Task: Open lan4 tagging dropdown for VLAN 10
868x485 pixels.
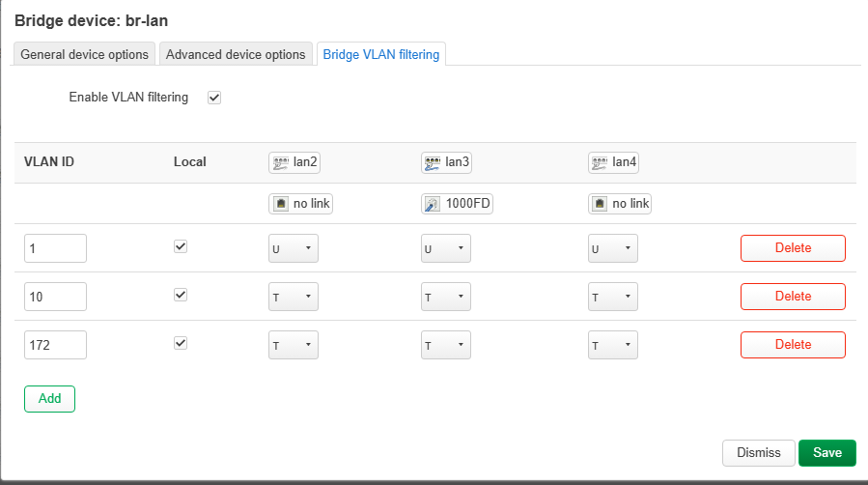Action: 613,297
